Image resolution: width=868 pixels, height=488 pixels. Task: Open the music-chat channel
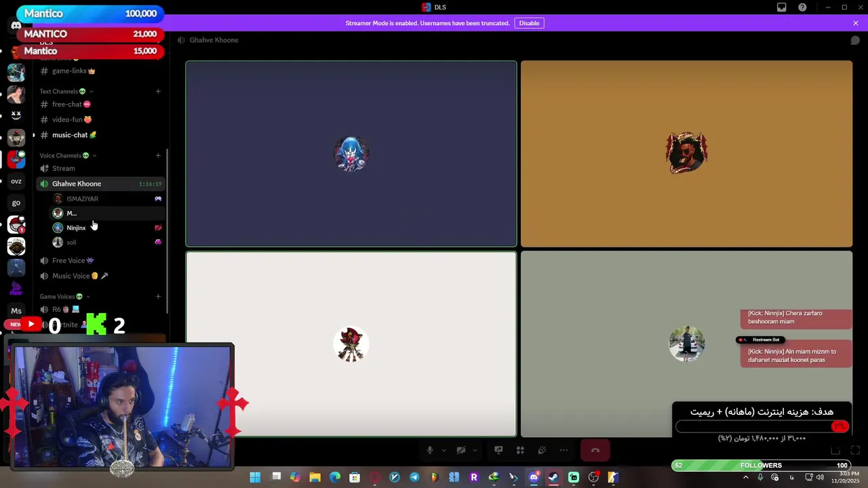(x=100, y=135)
